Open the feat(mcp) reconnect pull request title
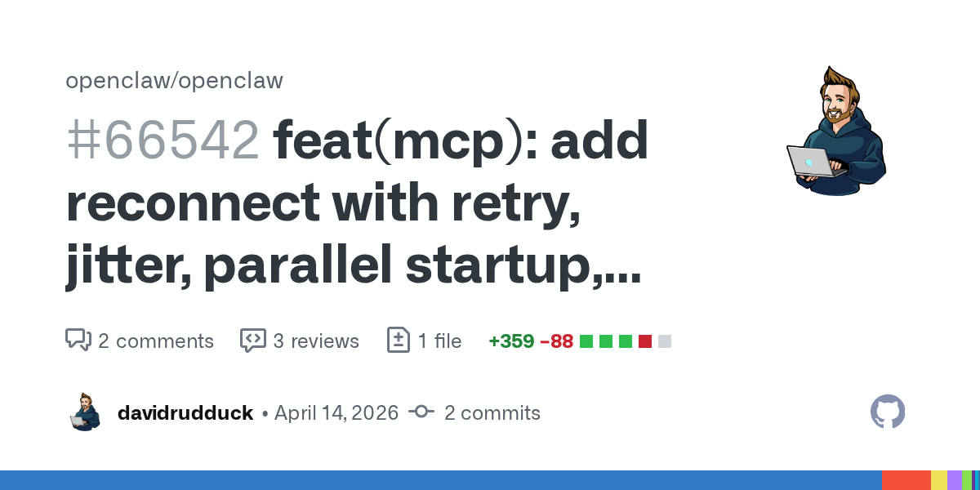Screen dimensions: 980x490 coord(357,204)
